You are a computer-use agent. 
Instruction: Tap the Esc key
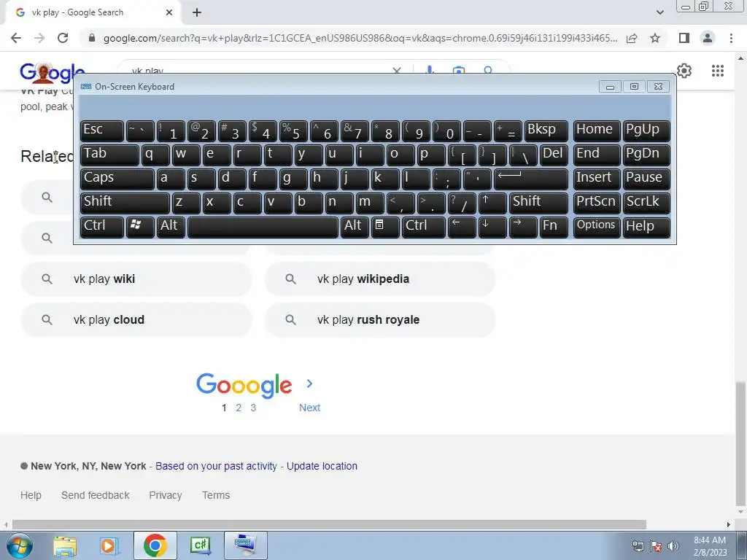coord(102,131)
